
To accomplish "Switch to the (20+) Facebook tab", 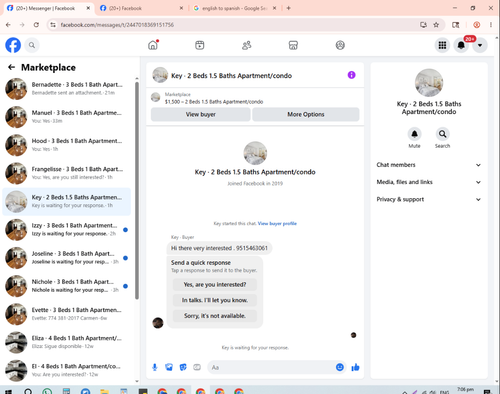I will click(142, 8).
